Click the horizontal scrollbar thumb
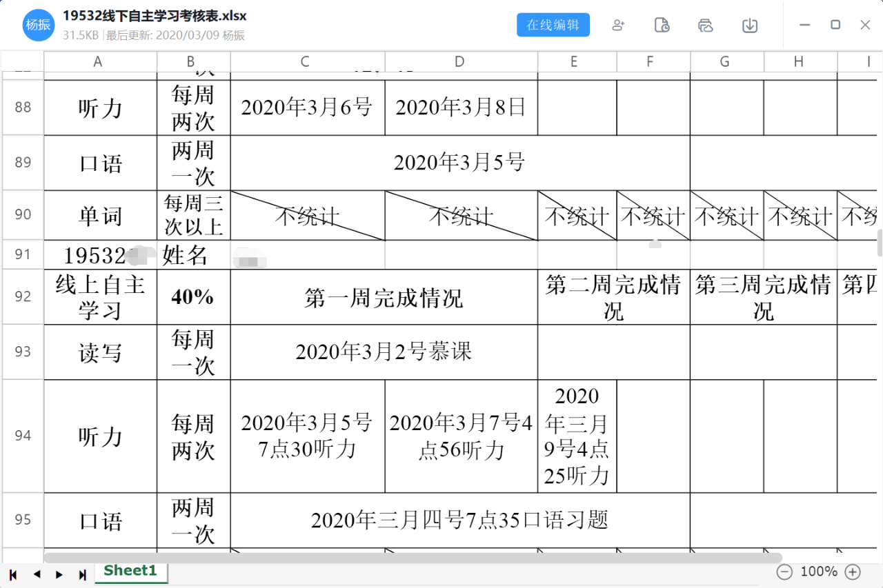883x588 pixels. (413, 558)
